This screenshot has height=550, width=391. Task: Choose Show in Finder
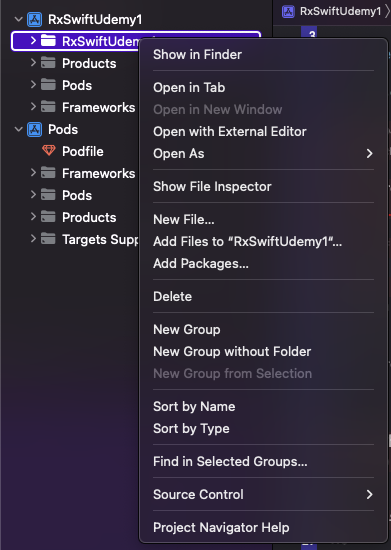[x=197, y=55]
